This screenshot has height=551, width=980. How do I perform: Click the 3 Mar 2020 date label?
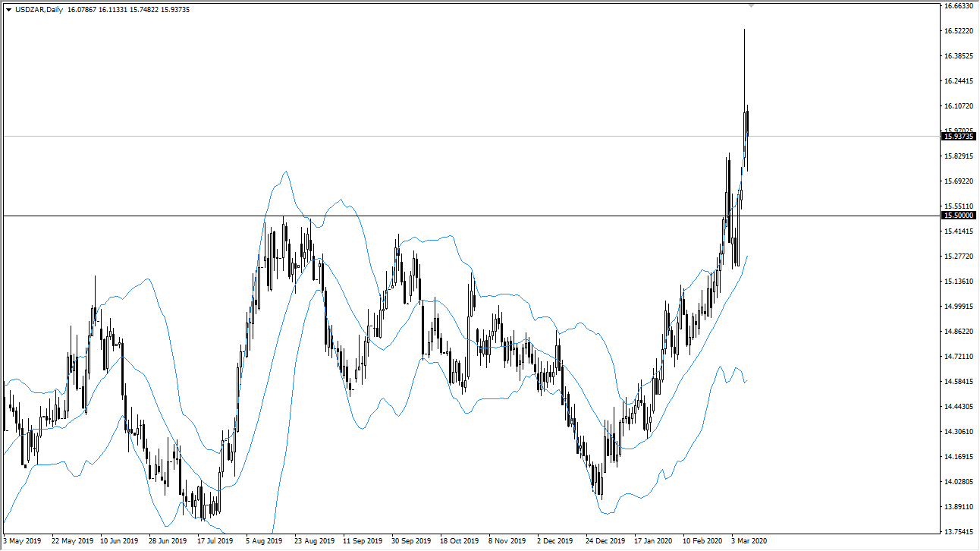[x=748, y=542]
